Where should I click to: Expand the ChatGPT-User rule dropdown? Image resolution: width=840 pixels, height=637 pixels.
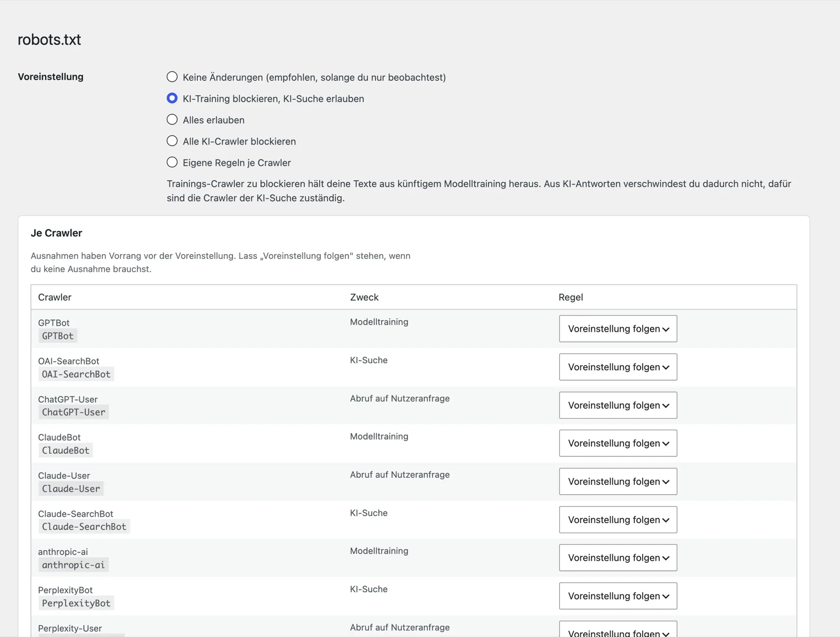(618, 405)
